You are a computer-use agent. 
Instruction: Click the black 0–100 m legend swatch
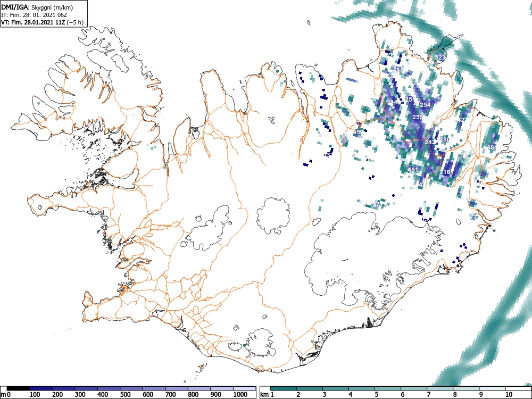point(18,388)
